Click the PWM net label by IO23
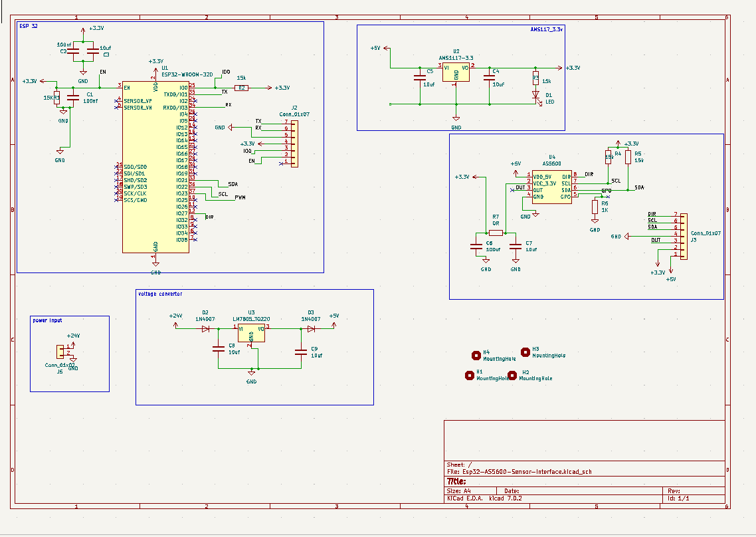 240,197
